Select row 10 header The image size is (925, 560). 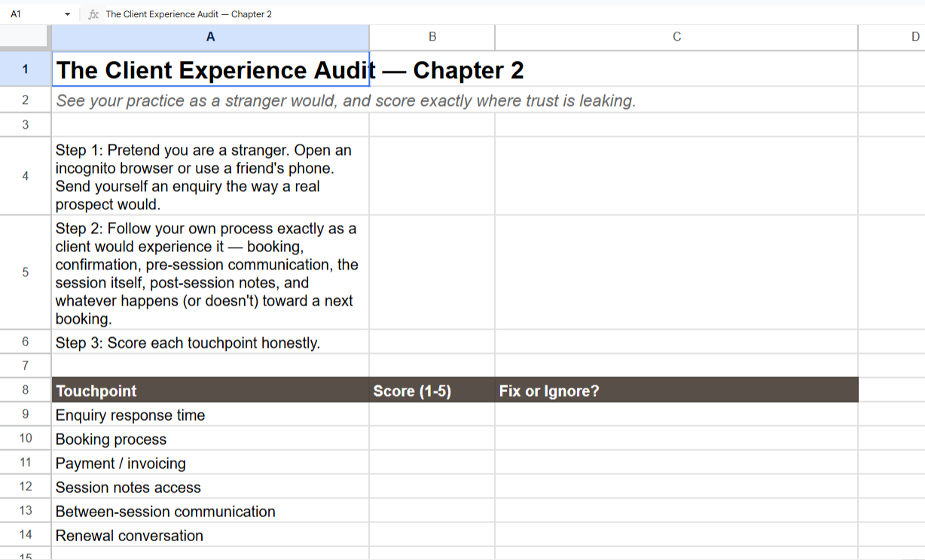25,438
